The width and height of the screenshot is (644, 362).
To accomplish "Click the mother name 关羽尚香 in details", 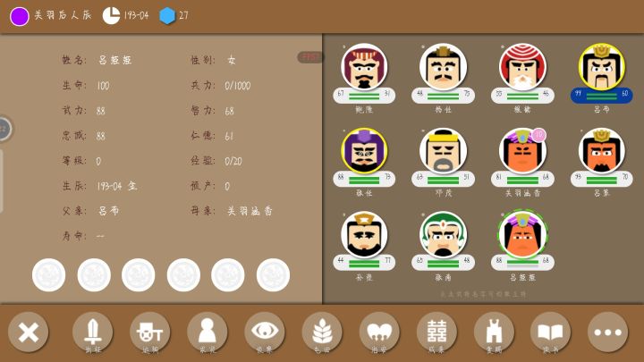I will pyautogui.click(x=250, y=211).
